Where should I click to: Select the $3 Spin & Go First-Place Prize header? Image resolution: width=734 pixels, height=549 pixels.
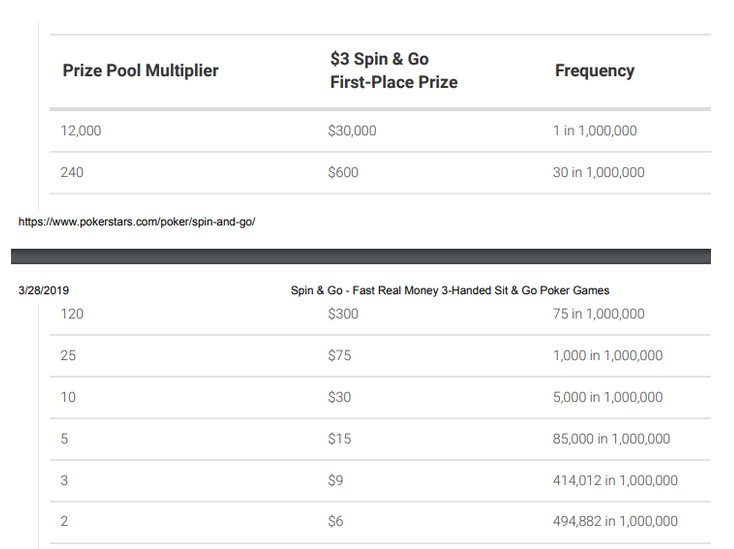coord(394,71)
